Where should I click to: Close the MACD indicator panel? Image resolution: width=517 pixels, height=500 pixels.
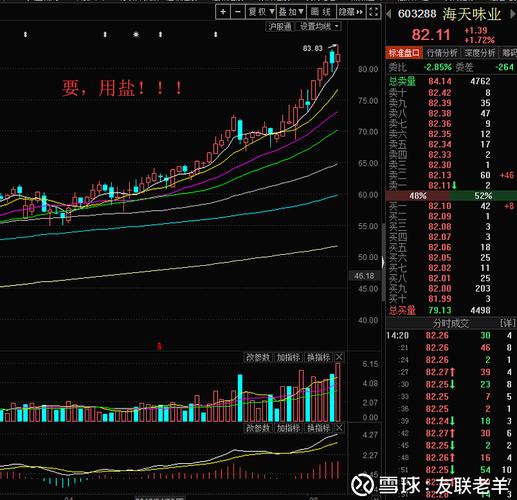[339, 428]
